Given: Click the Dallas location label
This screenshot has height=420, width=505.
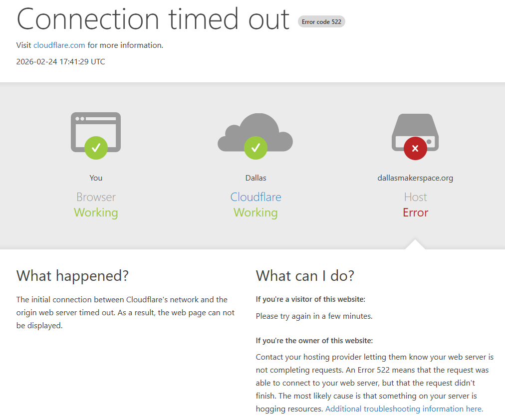Looking at the screenshot, I should coord(255,178).
